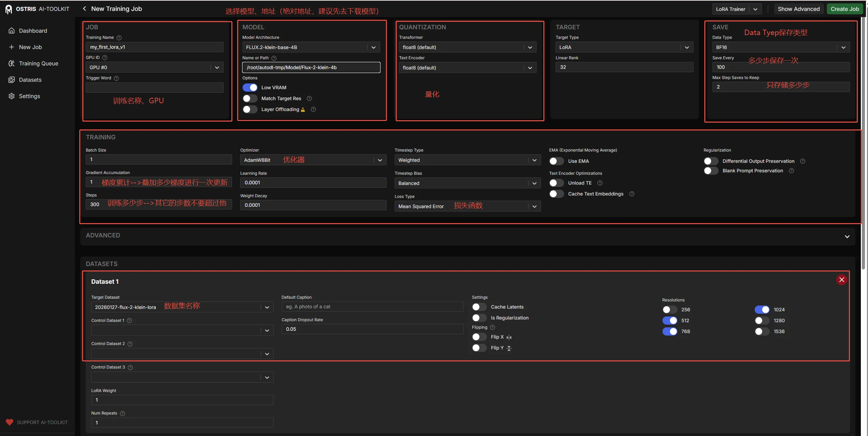The image size is (868, 436).
Task: Click the Differential Output Preservation help icon
Action: (x=803, y=161)
